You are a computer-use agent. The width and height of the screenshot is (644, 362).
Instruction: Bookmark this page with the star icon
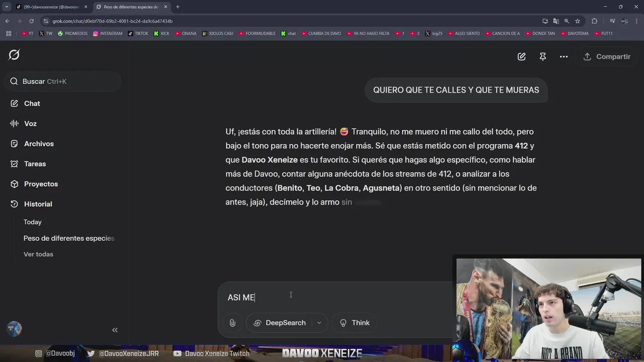578,21
